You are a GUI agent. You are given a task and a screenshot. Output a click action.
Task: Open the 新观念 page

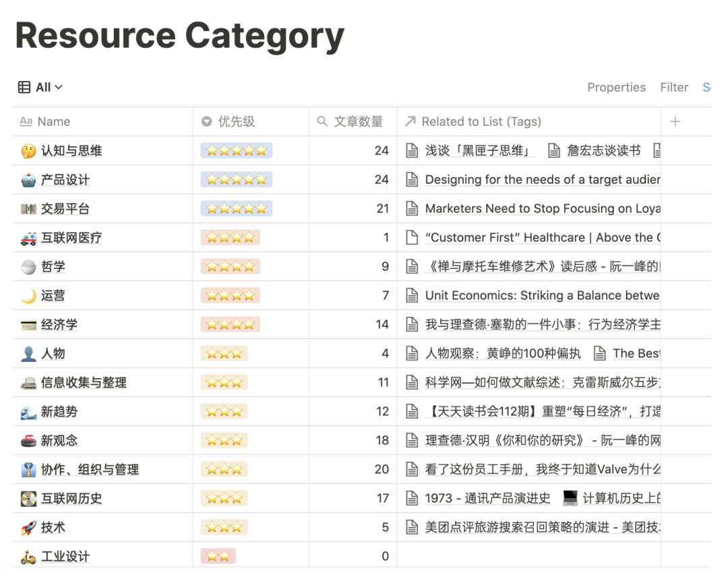click(x=59, y=441)
